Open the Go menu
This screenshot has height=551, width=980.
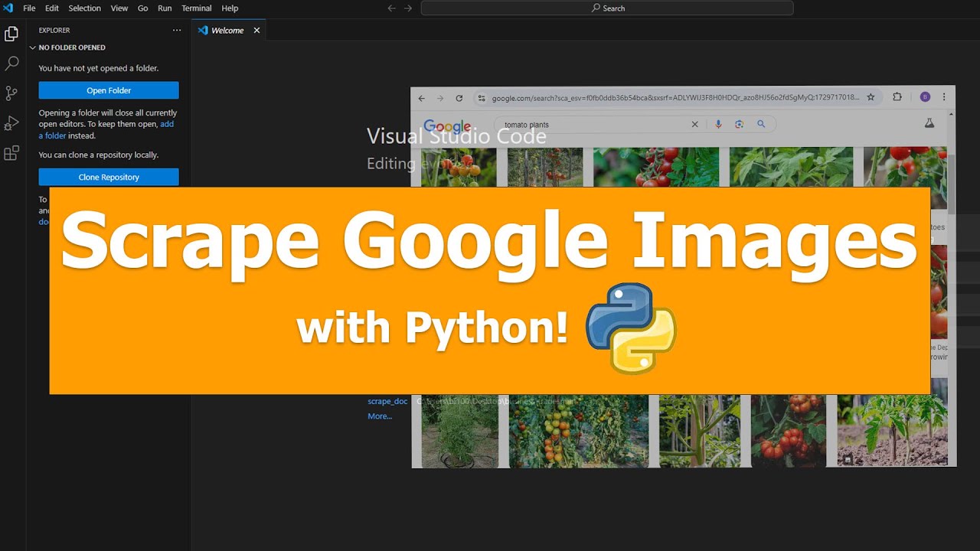click(142, 8)
